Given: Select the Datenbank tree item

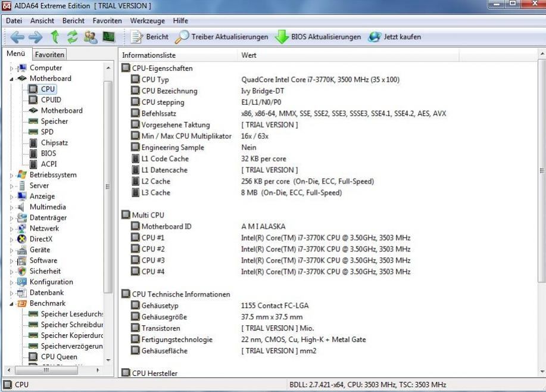Looking at the screenshot, I should pyautogui.click(x=46, y=293).
